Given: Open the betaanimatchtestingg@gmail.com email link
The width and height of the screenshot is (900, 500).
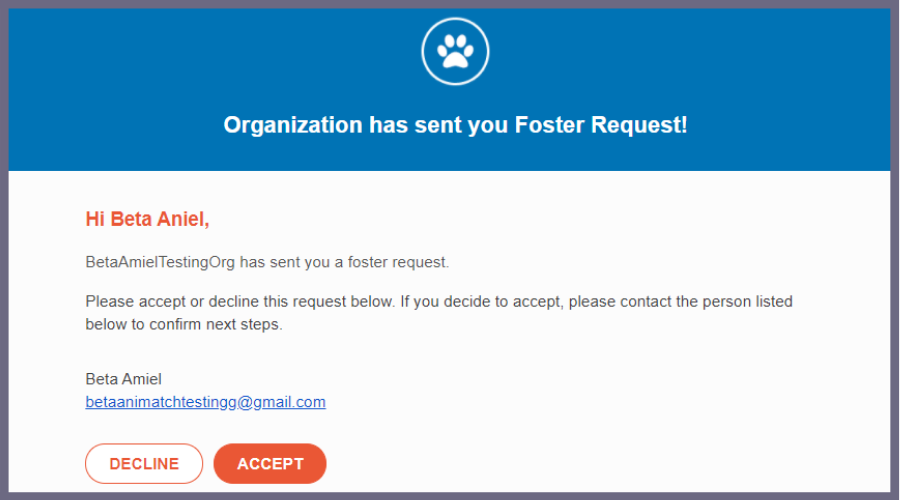Looking at the screenshot, I should click(205, 402).
